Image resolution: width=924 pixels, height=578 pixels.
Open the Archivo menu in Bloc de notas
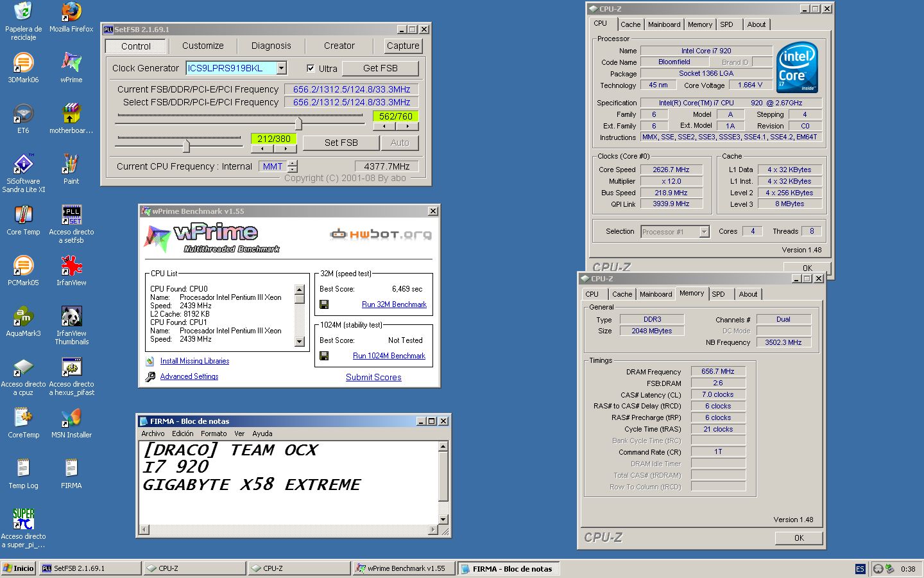(x=153, y=433)
